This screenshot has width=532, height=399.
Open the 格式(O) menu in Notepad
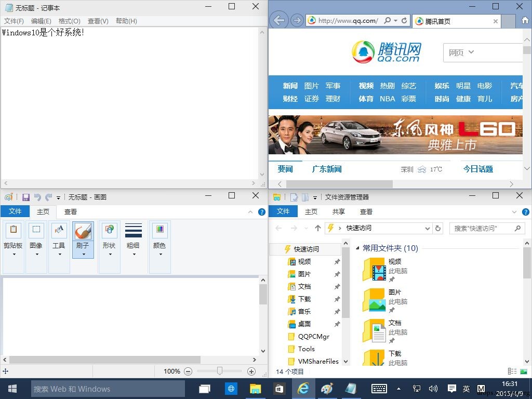coord(69,21)
